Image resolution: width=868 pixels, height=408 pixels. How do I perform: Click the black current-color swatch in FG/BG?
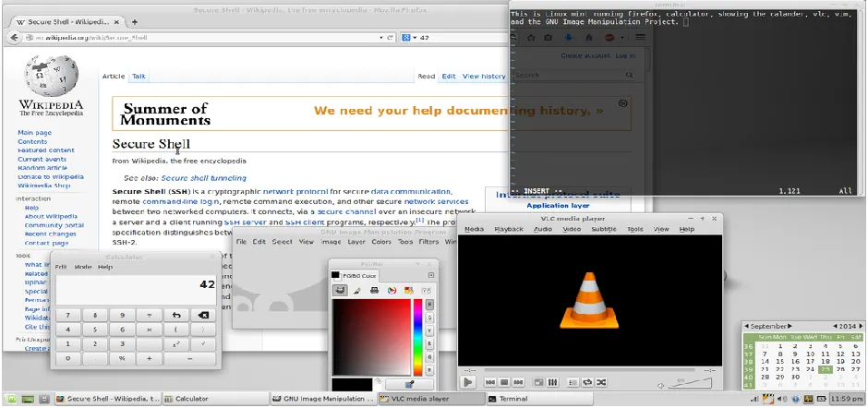pos(352,385)
